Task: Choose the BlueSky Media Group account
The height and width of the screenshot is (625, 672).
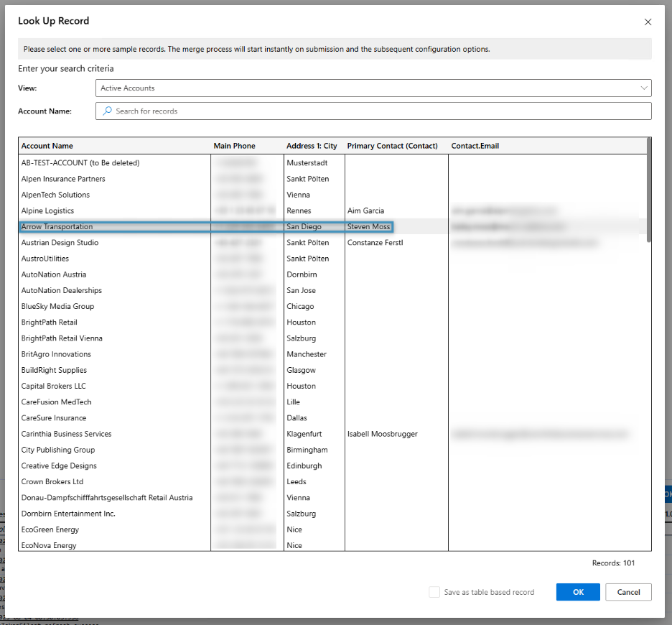Action: pyautogui.click(x=57, y=307)
